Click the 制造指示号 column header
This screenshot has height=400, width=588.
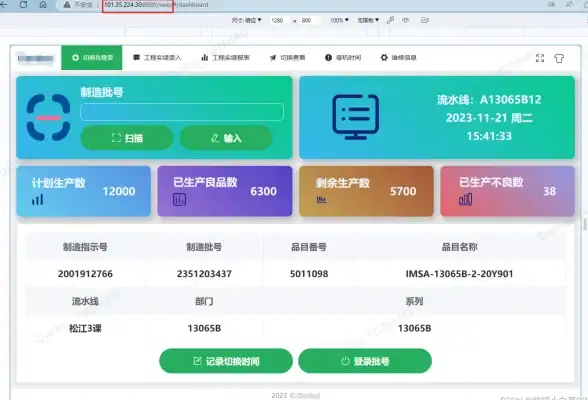(85, 247)
